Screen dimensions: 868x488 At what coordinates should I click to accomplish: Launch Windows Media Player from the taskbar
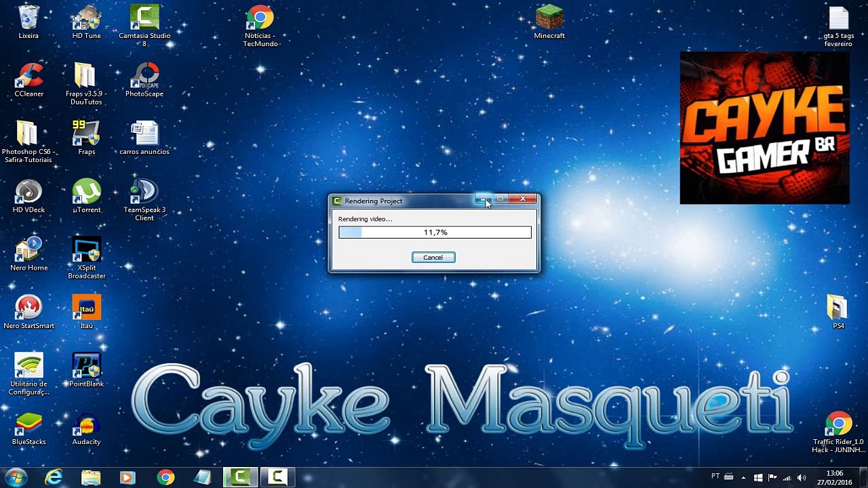pos(127,478)
